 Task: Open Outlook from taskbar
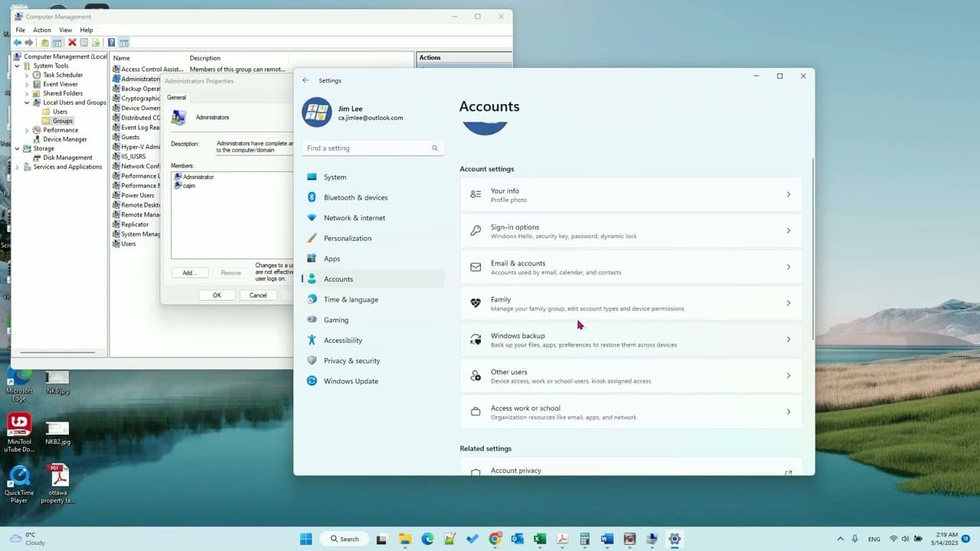tap(518, 539)
